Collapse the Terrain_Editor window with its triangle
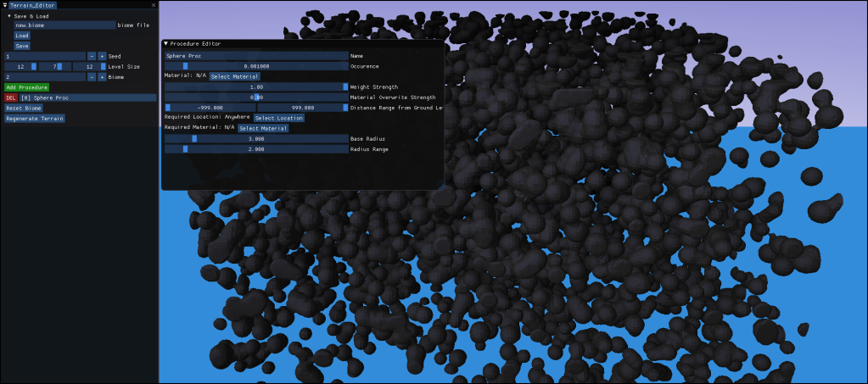The height and width of the screenshot is (384, 868). coord(4,5)
